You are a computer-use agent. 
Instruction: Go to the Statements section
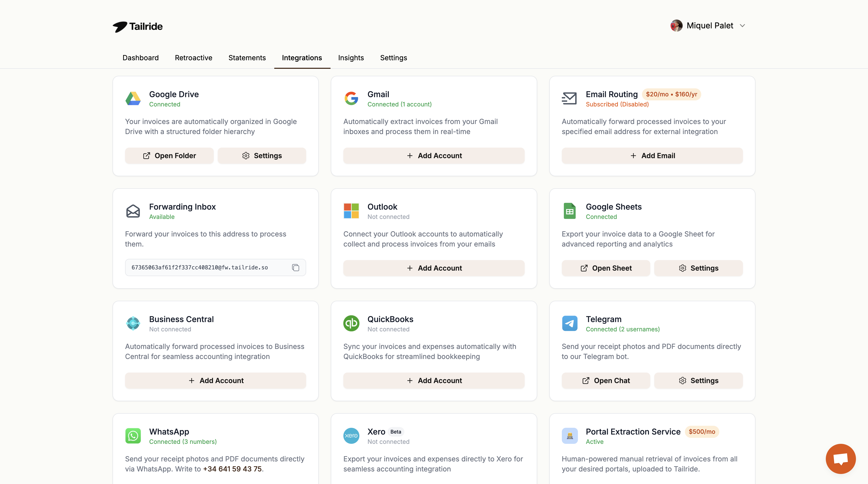click(247, 57)
